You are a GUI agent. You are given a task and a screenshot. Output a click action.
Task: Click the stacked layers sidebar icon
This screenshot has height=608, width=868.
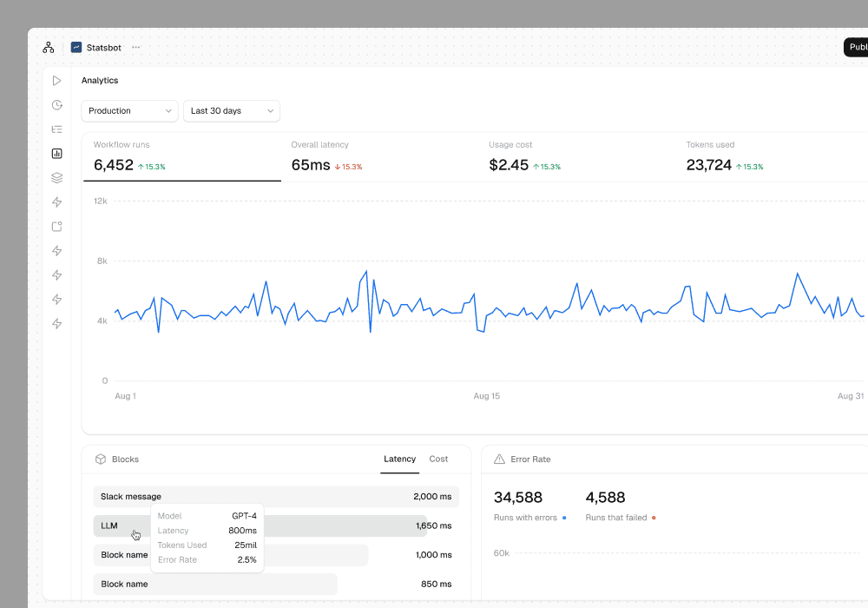57,178
